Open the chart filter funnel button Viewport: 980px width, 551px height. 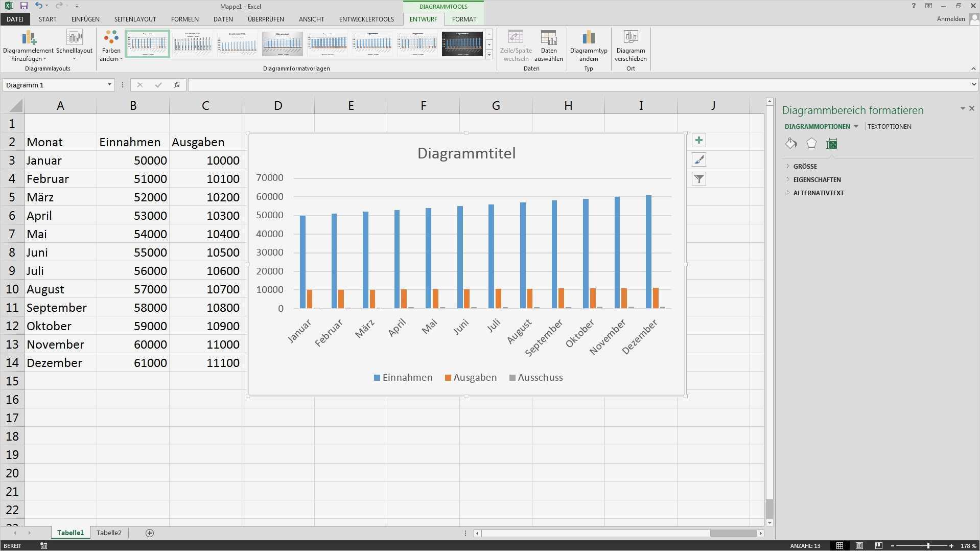(x=698, y=179)
